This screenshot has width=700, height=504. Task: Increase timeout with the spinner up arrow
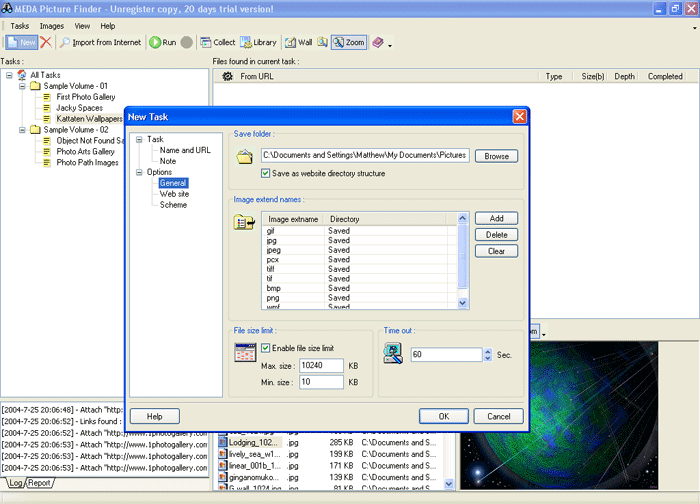click(488, 351)
